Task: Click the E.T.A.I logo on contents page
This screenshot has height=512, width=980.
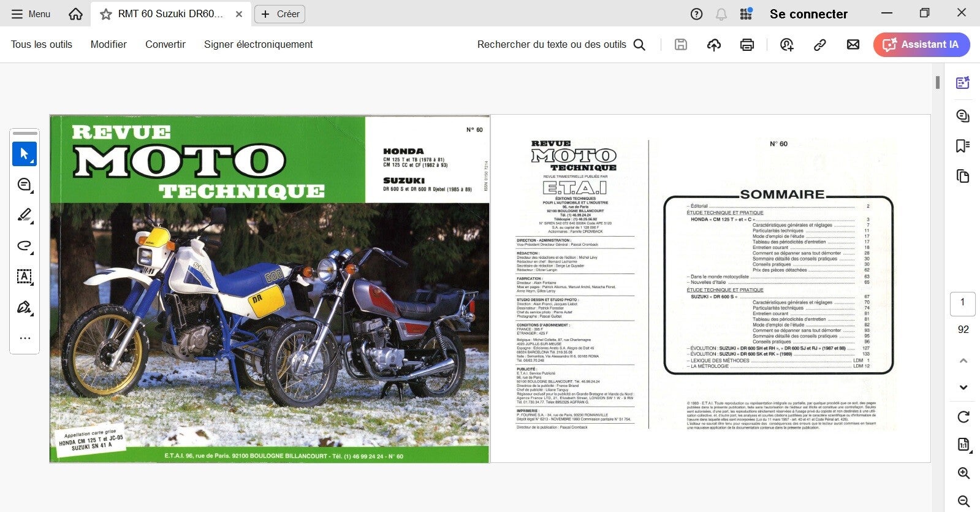Action: tap(574, 187)
